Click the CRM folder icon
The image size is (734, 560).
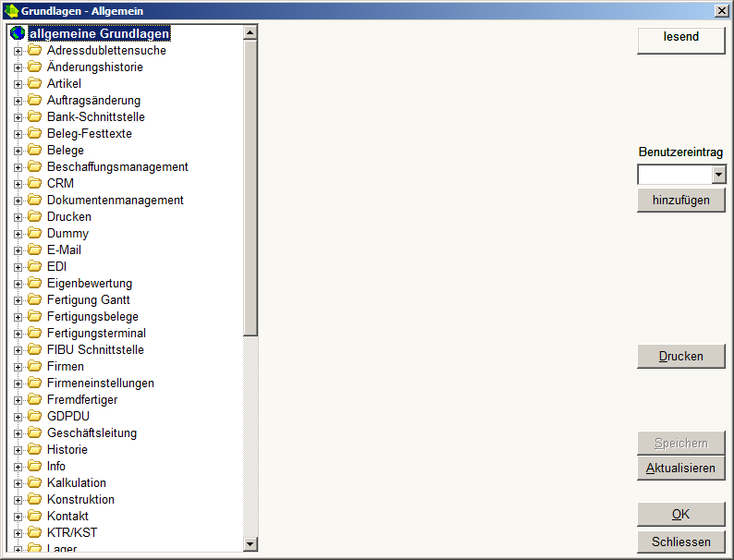click(x=34, y=183)
